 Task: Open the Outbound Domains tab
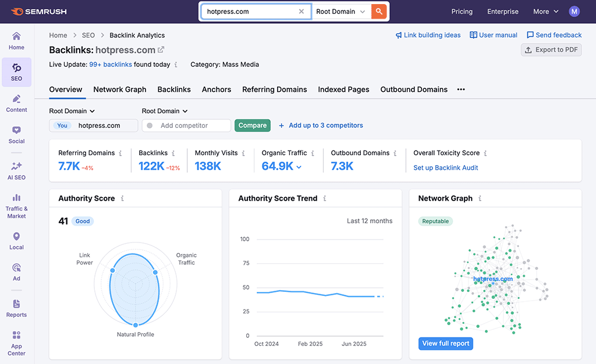point(414,89)
